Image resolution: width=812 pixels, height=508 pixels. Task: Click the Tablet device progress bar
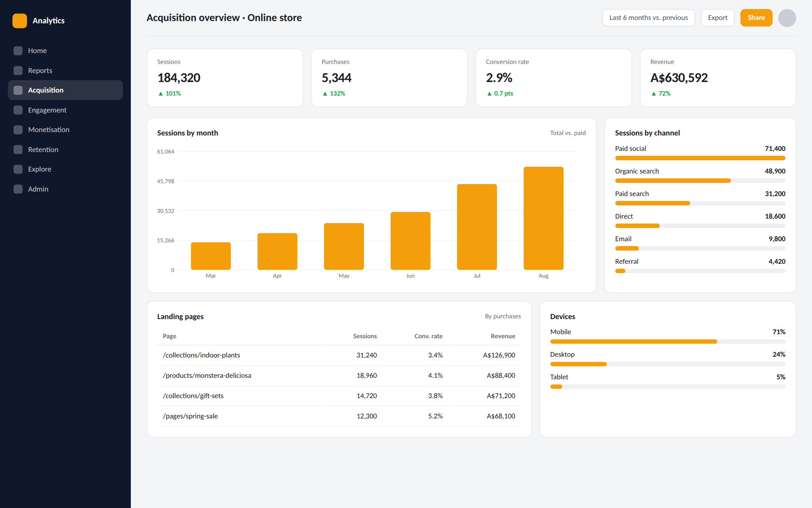[x=668, y=387]
